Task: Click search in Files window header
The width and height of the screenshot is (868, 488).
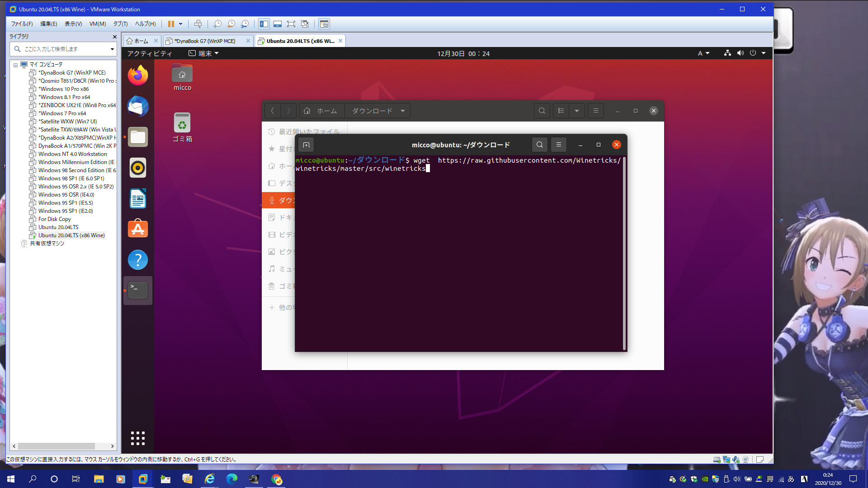Action: point(542,111)
